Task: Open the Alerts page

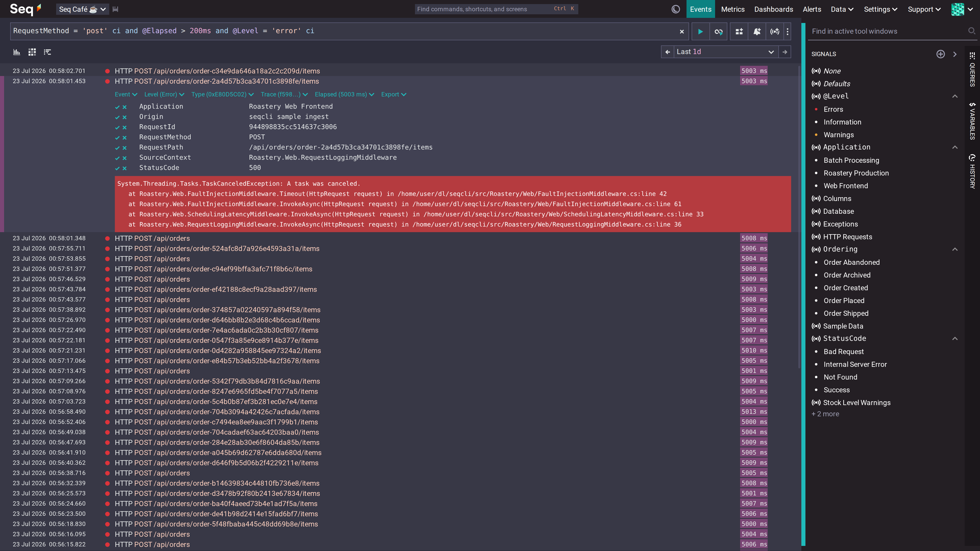Action: pos(812,9)
